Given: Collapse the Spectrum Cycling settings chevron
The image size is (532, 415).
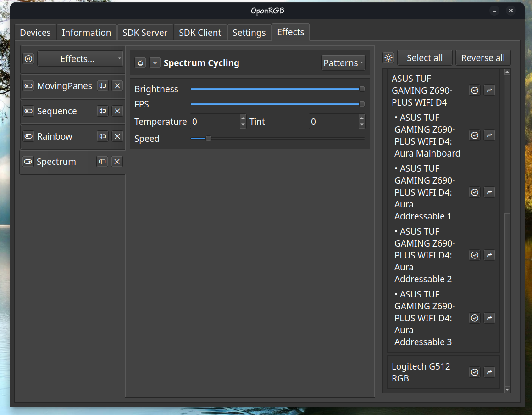Looking at the screenshot, I should click(155, 63).
